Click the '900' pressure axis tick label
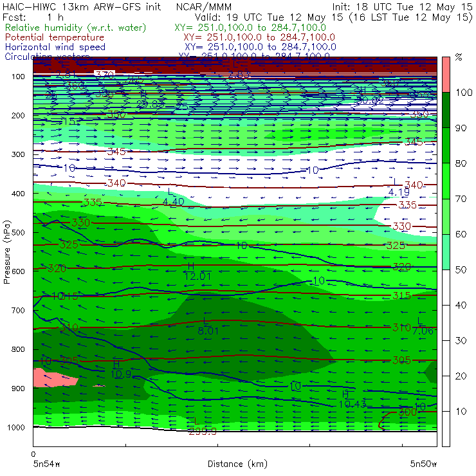Viewport: 476px width, 476px height. pyautogui.click(x=18, y=389)
